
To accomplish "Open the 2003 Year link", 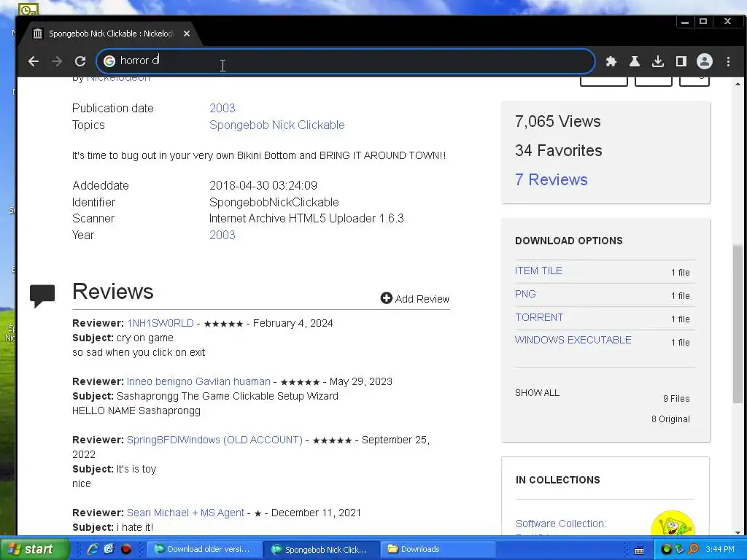I will tap(222, 235).
